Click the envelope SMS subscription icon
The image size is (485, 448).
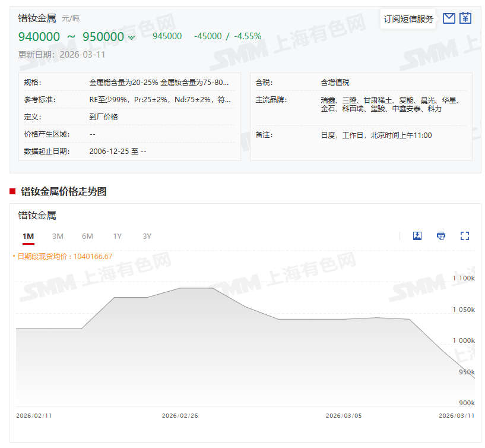(449, 18)
